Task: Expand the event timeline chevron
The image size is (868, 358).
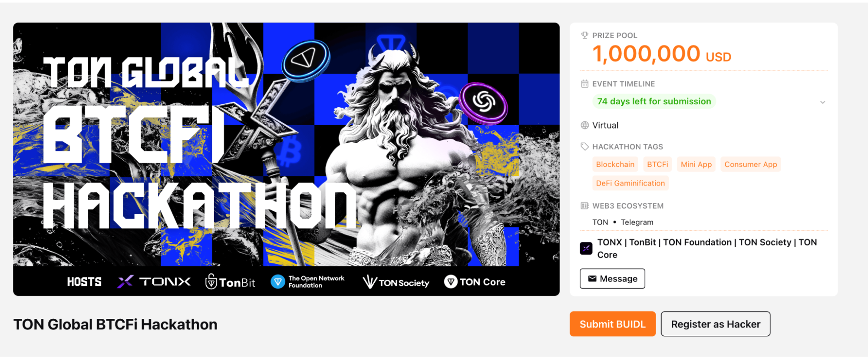Action: click(822, 102)
